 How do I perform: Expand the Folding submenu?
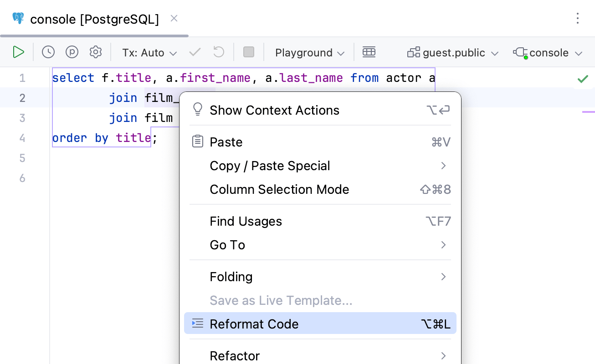[x=231, y=277]
